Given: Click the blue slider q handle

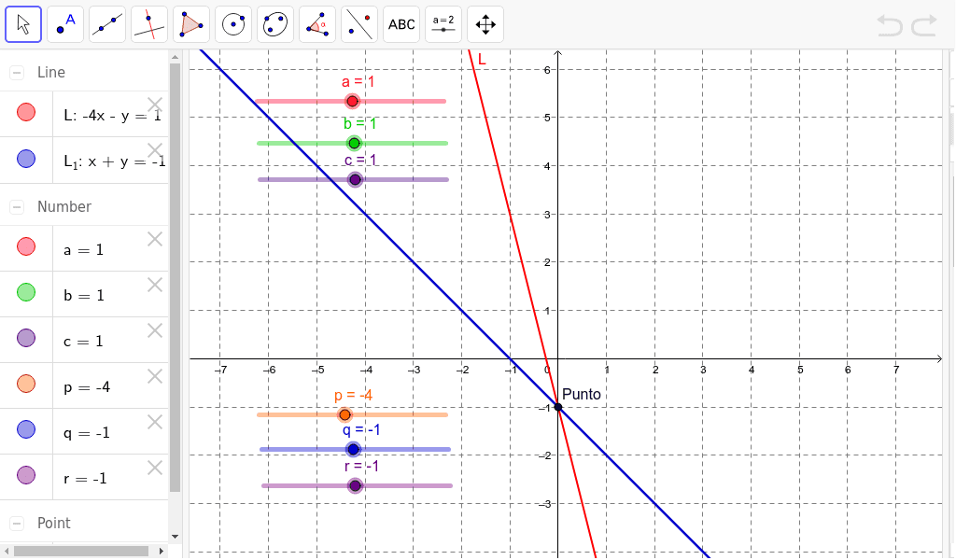Looking at the screenshot, I should 353,450.
